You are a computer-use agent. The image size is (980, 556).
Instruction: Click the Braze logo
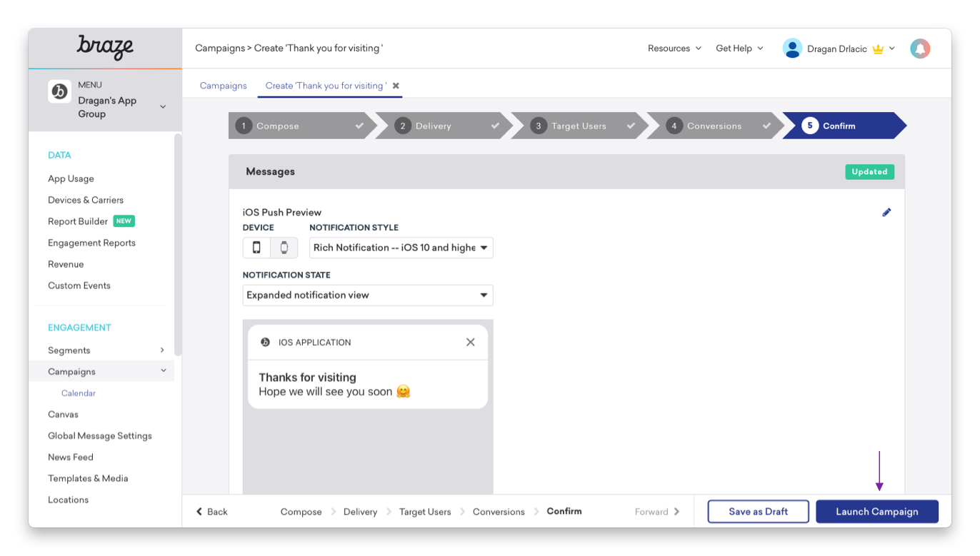105,47
